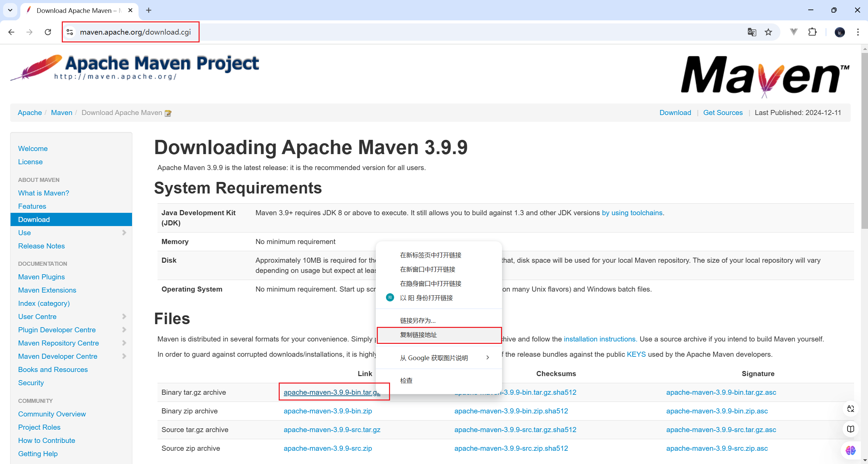The image size is (868, 464).
Task: Open Getting Help sidebar link
Action: coord(38,454)
